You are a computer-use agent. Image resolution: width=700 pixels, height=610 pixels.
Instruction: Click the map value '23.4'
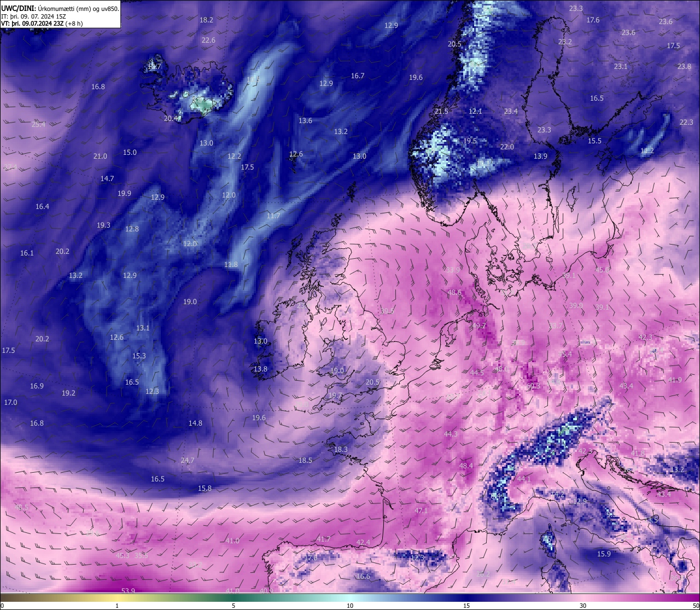[x=511, y=111]
